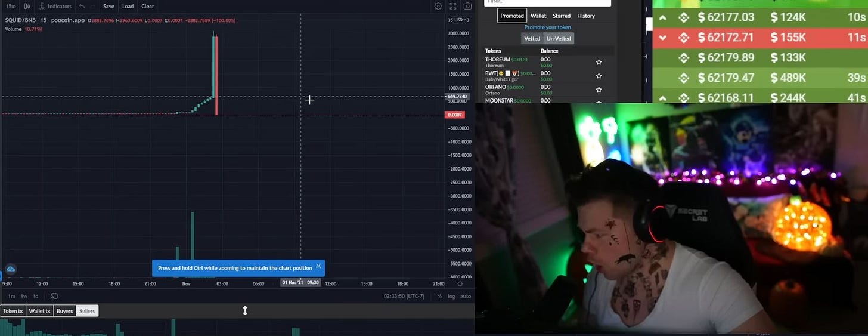
Task: Open the Wallet tx tab
Action: point(40,311)
